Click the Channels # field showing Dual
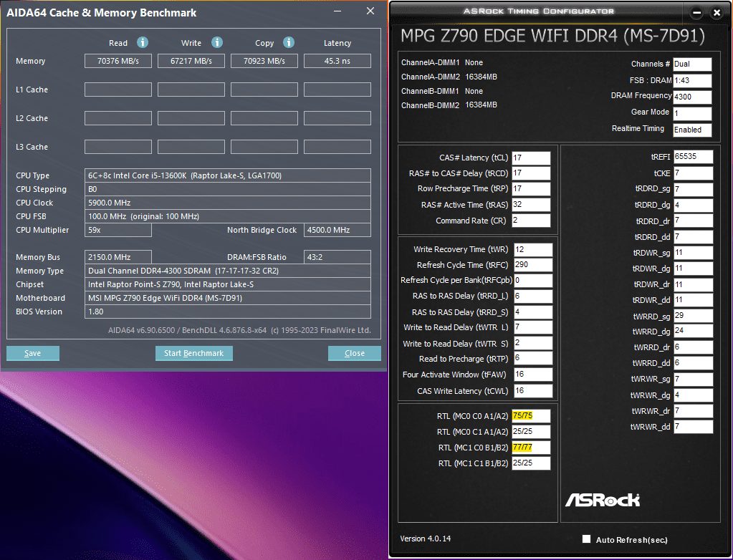733x560 pixels. (692, 64)
